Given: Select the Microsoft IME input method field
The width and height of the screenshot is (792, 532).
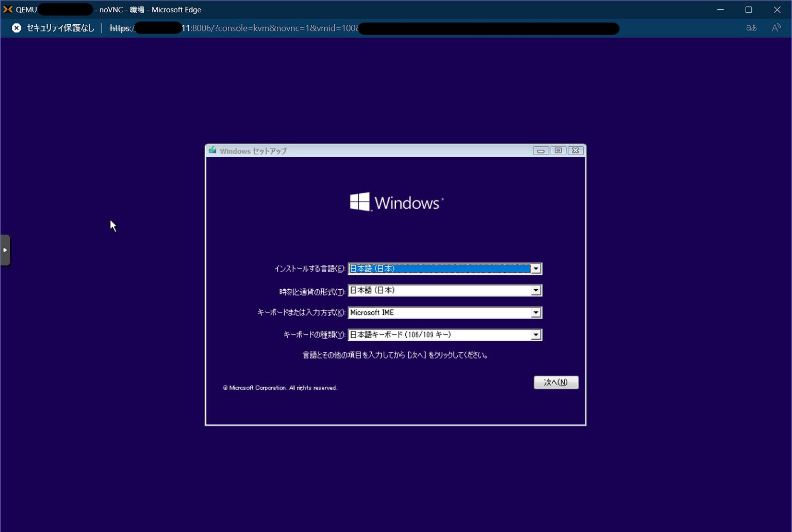Looking at the screenshot, I should [438, 312].
